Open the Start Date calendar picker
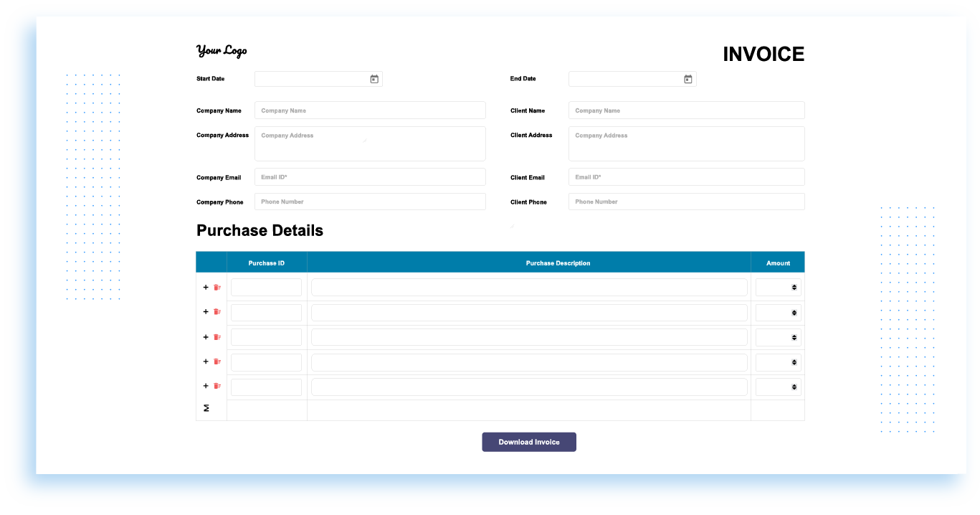Image resolution: width=980 pixels, height=515 pixels. coord(374,79)
